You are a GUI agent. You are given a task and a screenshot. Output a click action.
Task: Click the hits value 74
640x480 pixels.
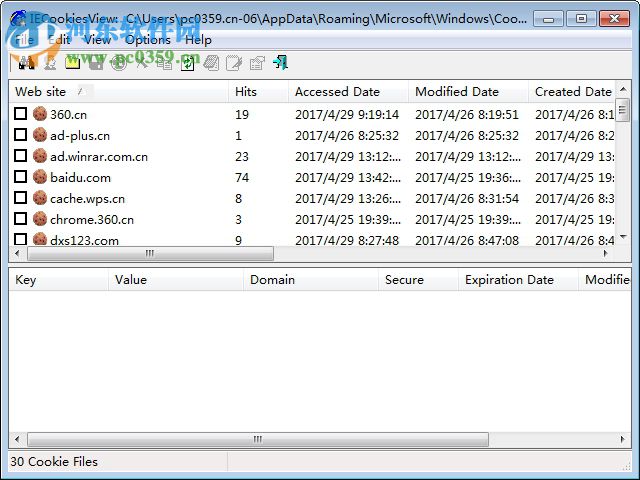[242, 178]
